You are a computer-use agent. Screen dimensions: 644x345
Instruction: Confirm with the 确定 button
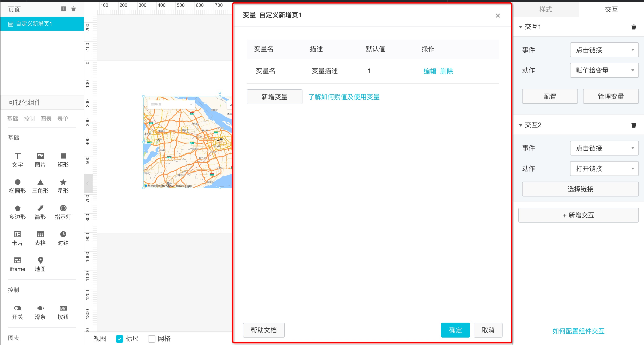pyautogui.click(x=455, y=330)
